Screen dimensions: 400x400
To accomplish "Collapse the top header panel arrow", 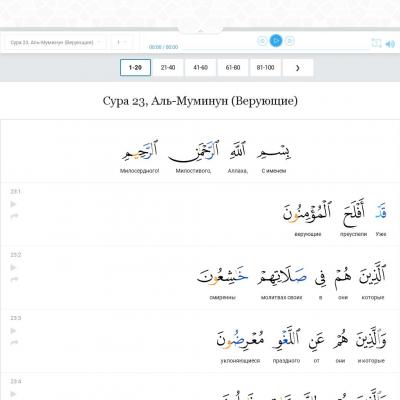I will (x=200, y=30).
